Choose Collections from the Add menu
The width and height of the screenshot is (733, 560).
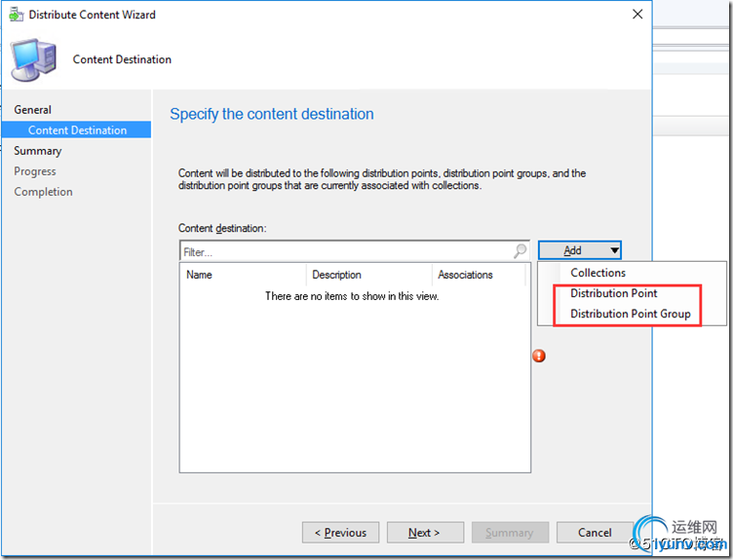click(x=598, y=273)
